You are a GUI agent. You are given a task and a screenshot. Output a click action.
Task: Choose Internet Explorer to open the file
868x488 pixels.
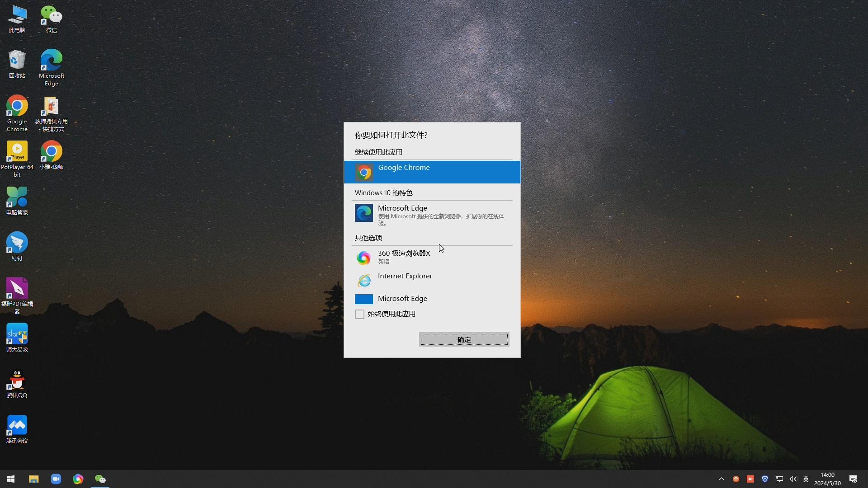(x=432, y=280)
